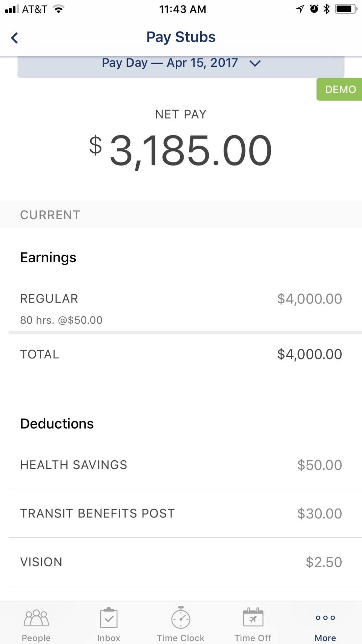The height and width of the screenshot is (644, 362).
Task: Open the Time Off calendar icon
Action: pyautogui.click(x=253, y=618)
